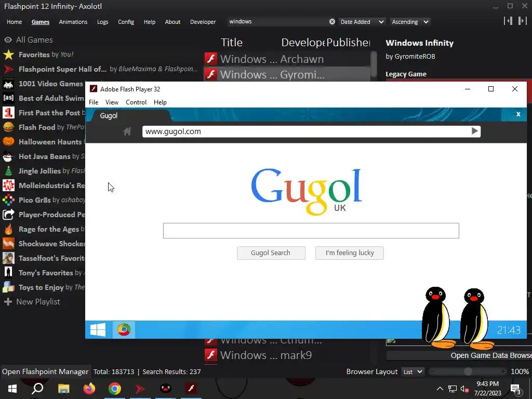Open notification center in system tray

[515, 389]
